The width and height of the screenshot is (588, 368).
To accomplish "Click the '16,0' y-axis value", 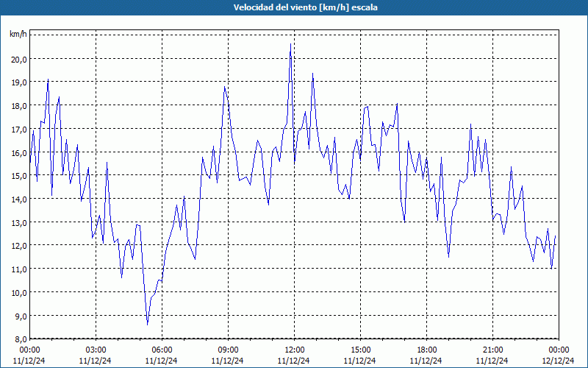I will [21, 152].
